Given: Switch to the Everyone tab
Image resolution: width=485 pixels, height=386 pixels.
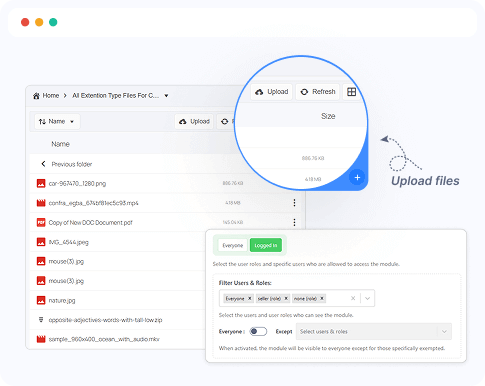Looking at the screenshot, I should [x=233, y=246].
